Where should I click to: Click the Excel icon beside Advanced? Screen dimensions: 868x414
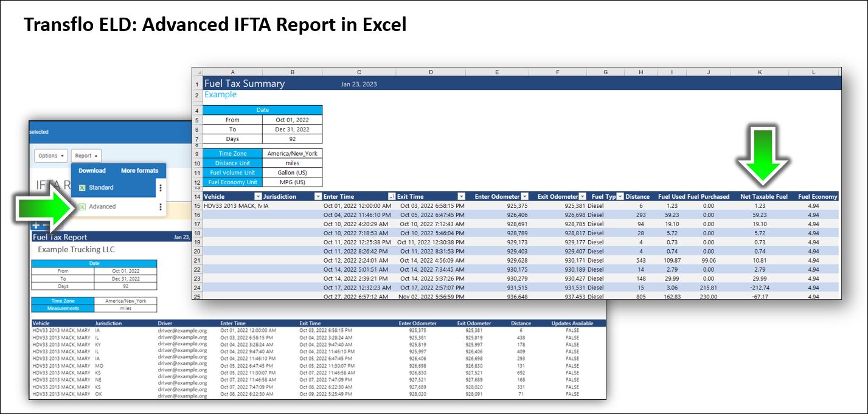(x=82, y=207)
